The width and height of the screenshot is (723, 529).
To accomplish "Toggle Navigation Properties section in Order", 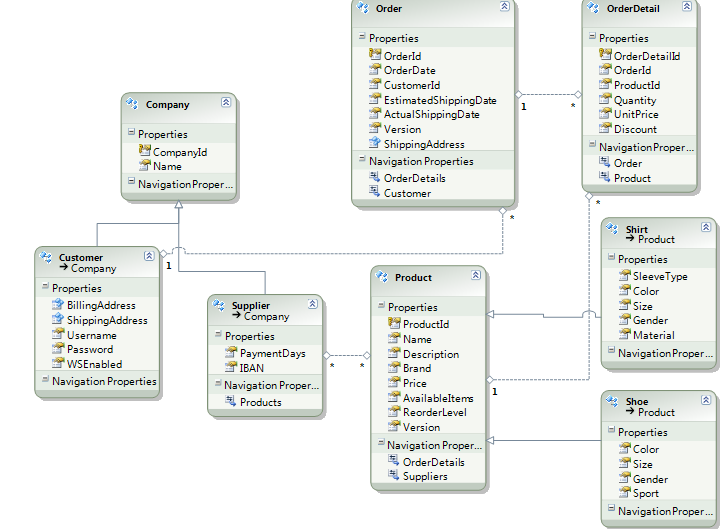I will pos(362,161).
